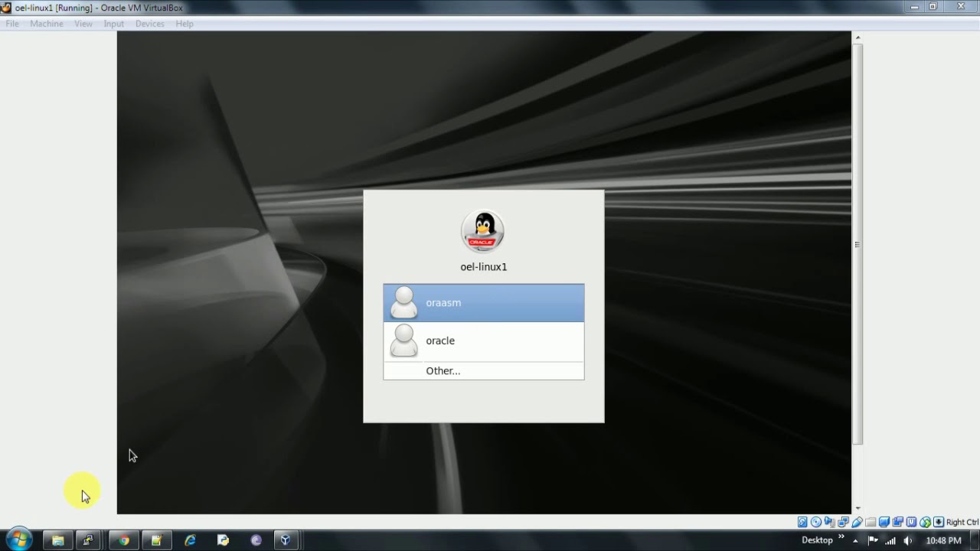Screen dimensions: 980x551
Task: Click the keyboard capture arrow icon
Action: [x=939, y=522]
